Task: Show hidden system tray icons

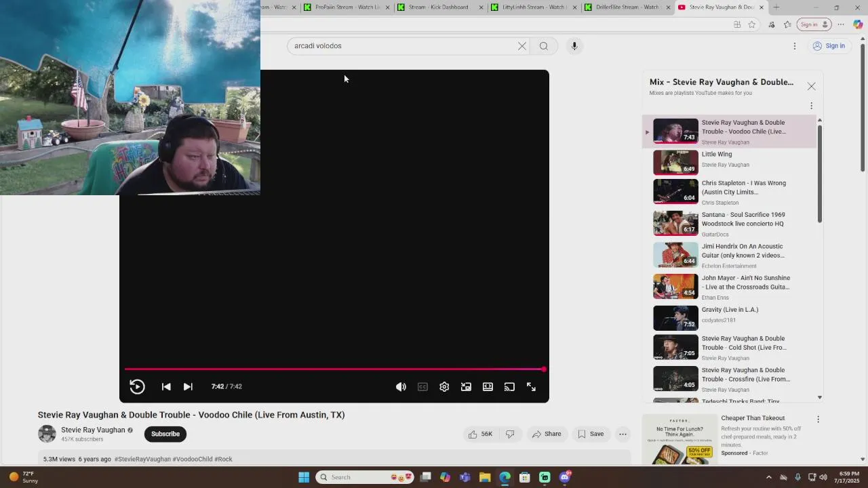Action: click(768, 477)
